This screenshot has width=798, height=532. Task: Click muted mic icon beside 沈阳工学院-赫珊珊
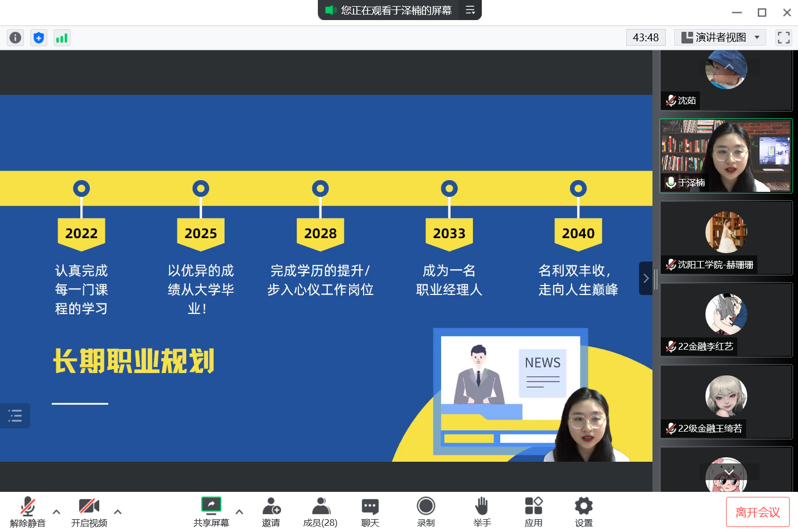[671, 264]
